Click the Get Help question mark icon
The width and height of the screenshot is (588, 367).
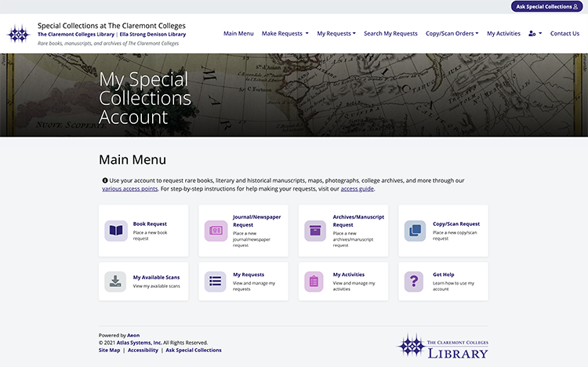(416, 282)
